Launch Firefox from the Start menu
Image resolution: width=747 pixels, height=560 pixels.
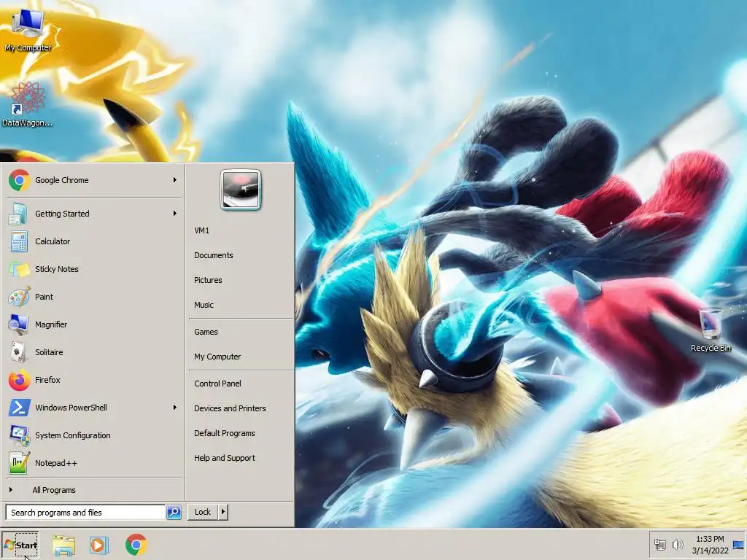coord(94,379)
